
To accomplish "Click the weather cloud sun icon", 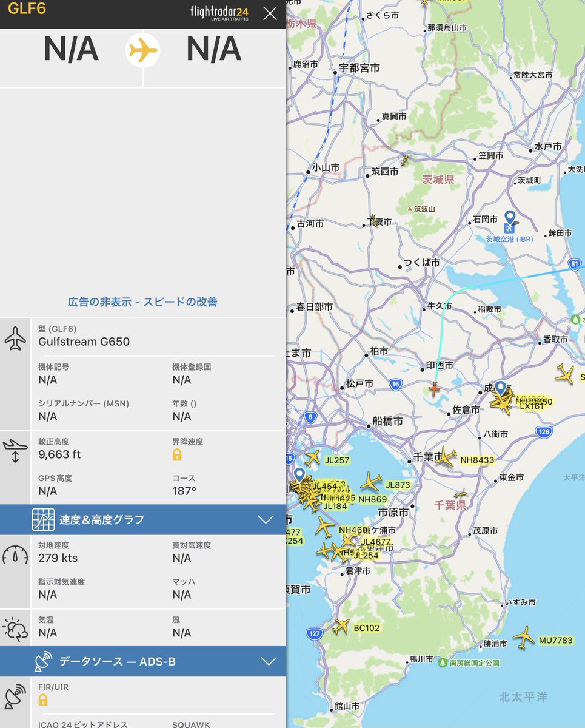I will (15, 630).
